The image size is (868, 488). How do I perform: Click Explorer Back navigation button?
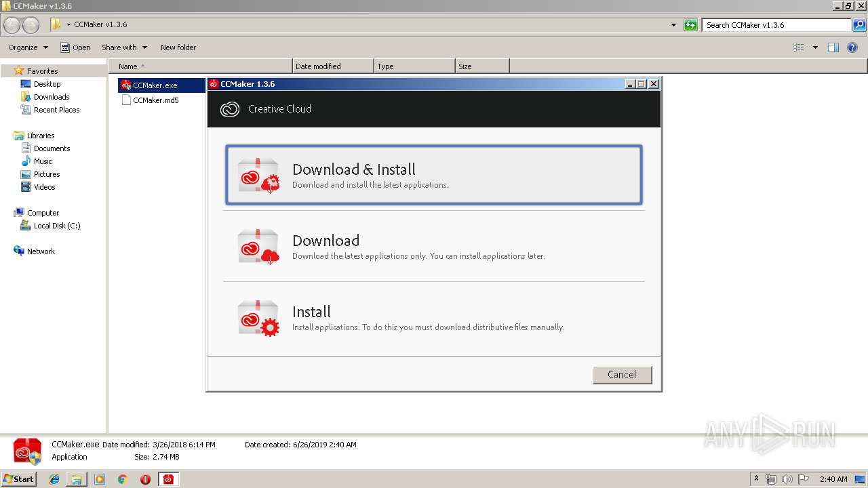coord(12,25)
